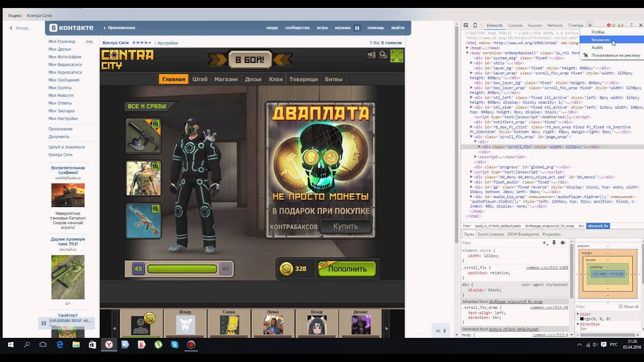Open common.css?513:1388 source link
644x362 pixels.
point(547,267)
